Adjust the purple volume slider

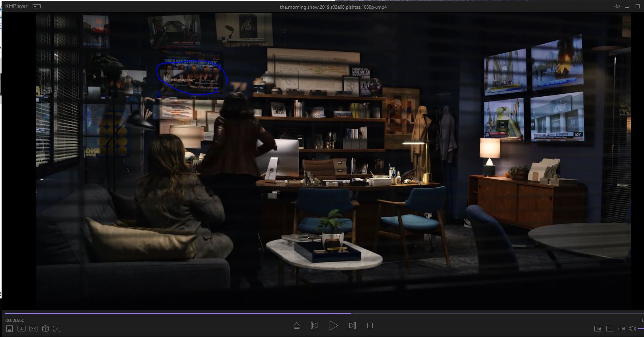tap(640, 329)
